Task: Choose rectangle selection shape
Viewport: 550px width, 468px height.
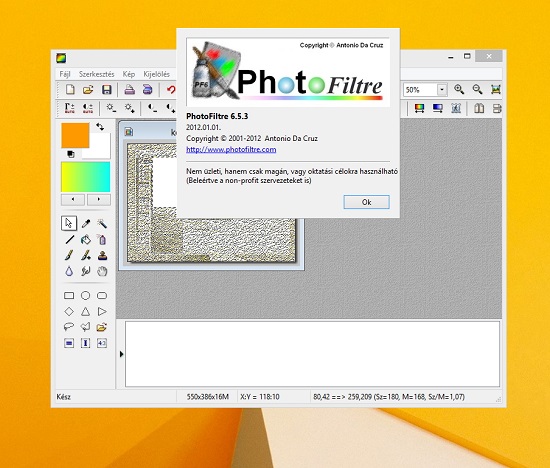Action: 69,296
